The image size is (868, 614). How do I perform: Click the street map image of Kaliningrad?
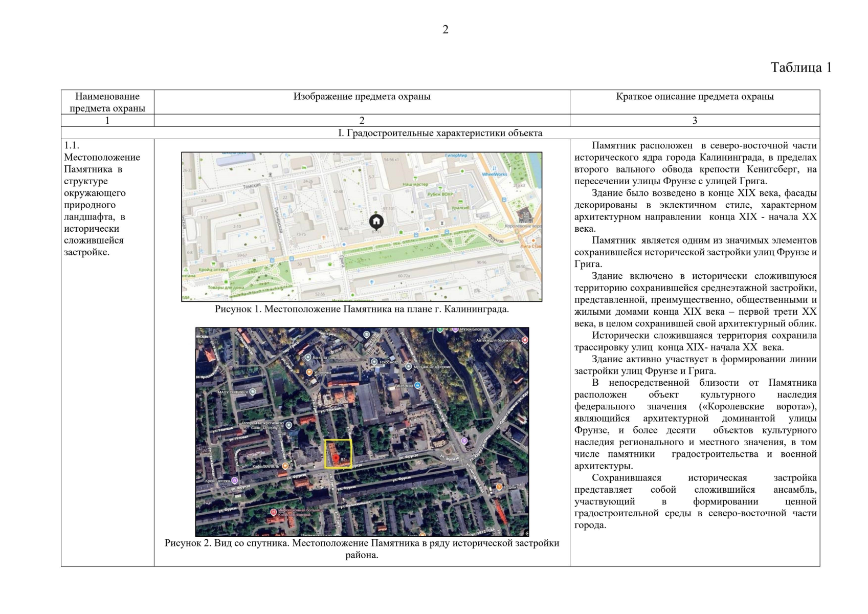362,227
